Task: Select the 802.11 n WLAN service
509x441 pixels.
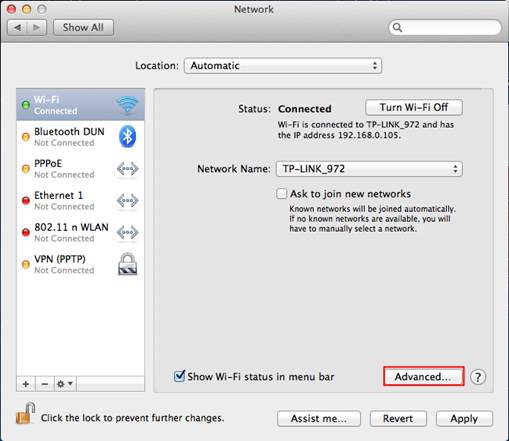Action: (80, 232)
